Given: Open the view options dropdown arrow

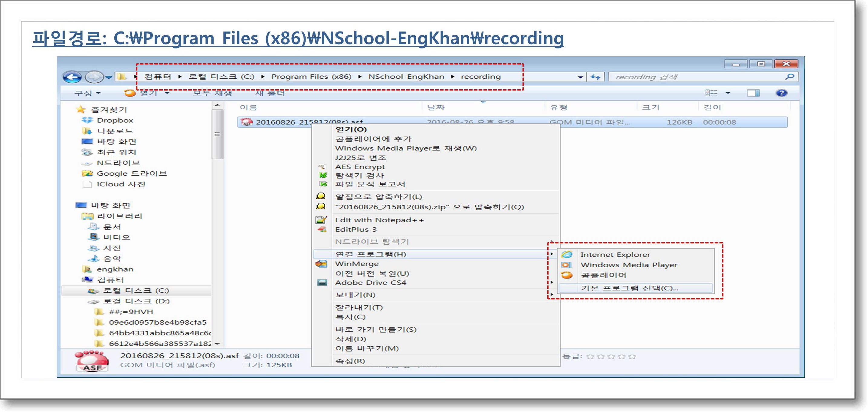Looking at the screenshot, I should (x=728, y=93).
